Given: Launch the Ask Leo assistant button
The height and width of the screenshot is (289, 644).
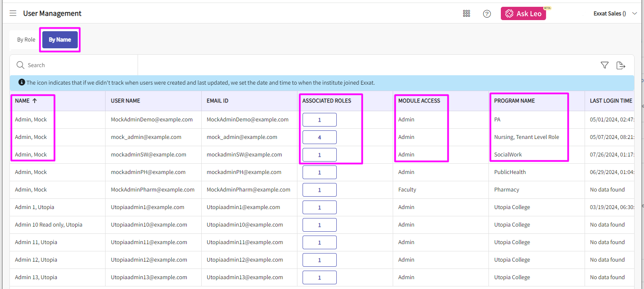Looking at the screenshot, I should tap(523, 14).
